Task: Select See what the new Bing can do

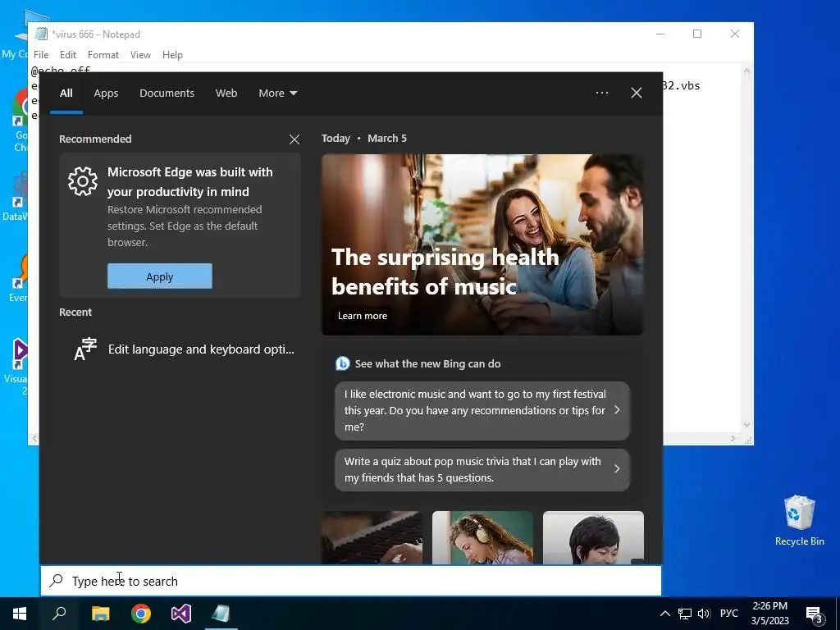Action: (x=427, y=363)
